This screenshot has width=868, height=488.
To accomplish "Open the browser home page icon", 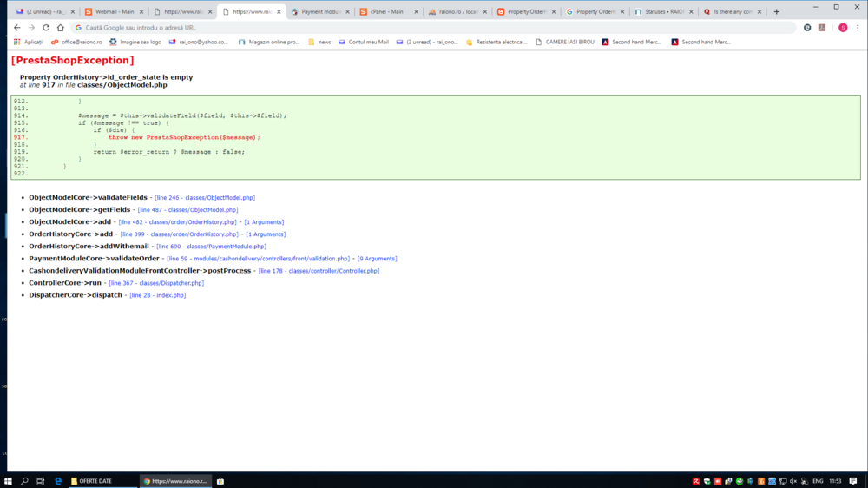I will 61,28.
